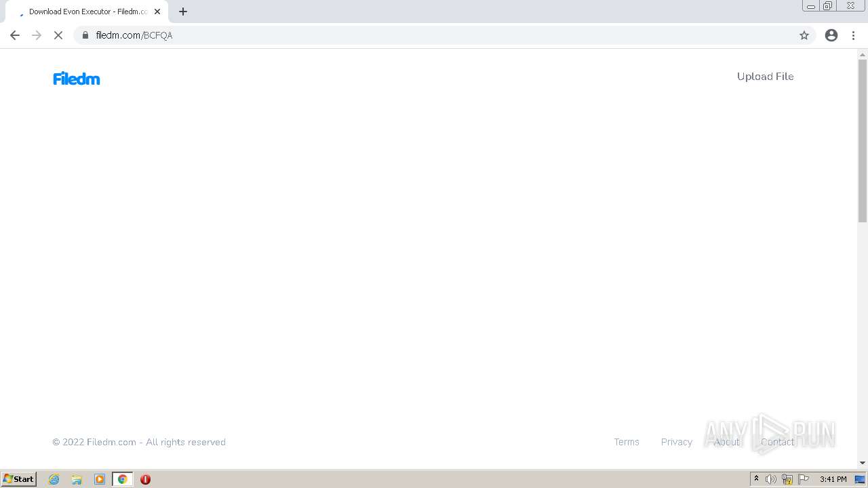Image resolution: width=868 pixels, height=488 pixels.
Task: Click the forward navigation arrow
Action: (x=37, y=35)
